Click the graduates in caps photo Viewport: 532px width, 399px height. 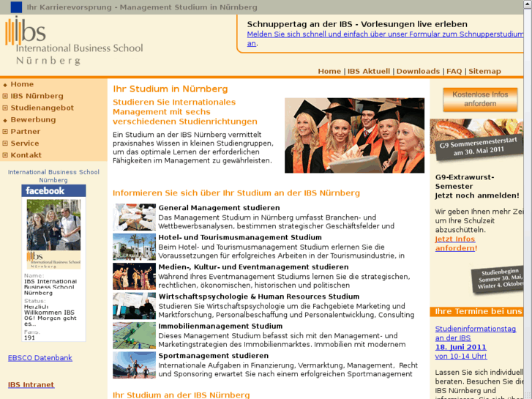(354, 135)
